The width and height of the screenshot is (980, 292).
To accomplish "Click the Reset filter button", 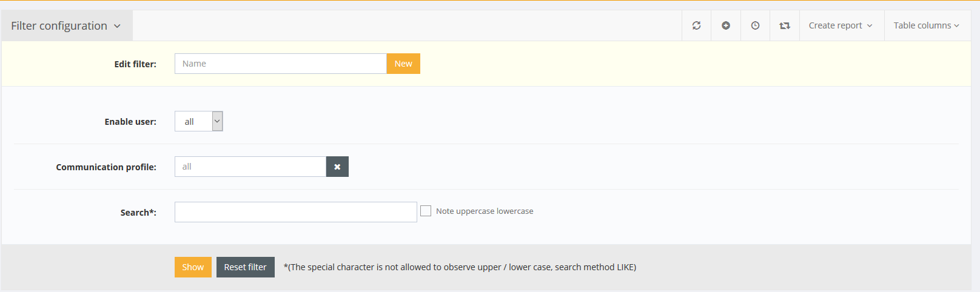I will click(x=245, y=267).
